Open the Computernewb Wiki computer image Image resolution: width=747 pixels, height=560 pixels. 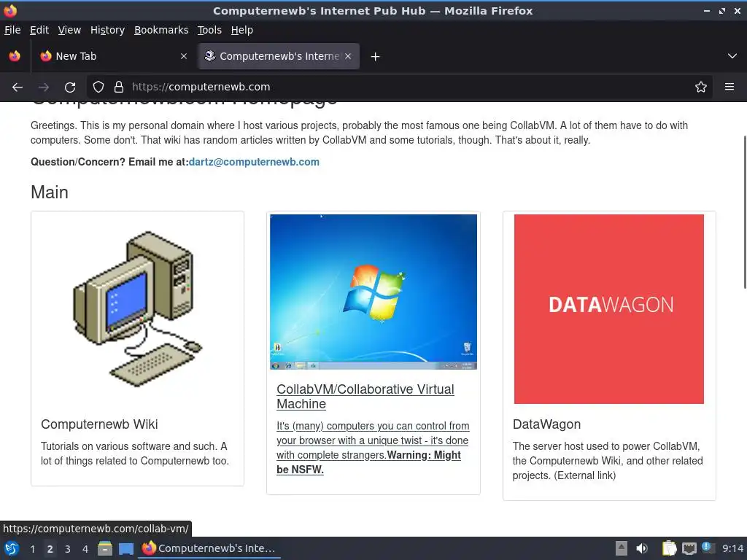point(138,309)
